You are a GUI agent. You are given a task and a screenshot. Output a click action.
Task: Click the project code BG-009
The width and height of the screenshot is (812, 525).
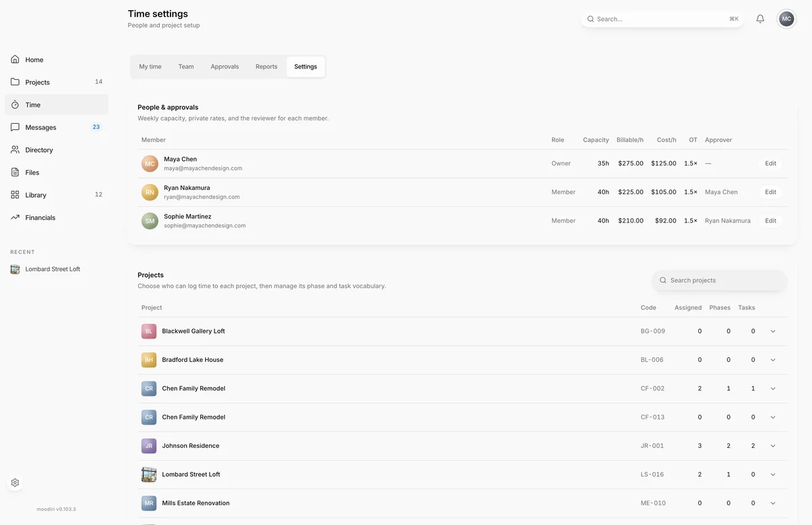[653, 332]
